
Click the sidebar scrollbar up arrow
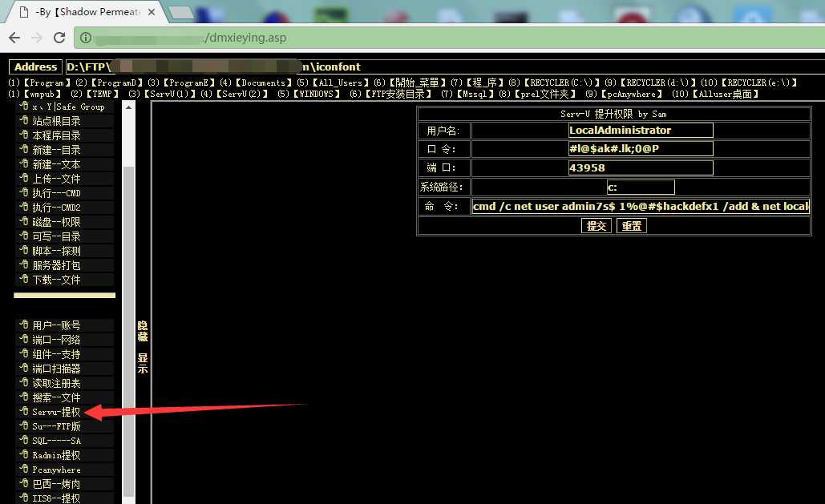[x=128, y=107]
